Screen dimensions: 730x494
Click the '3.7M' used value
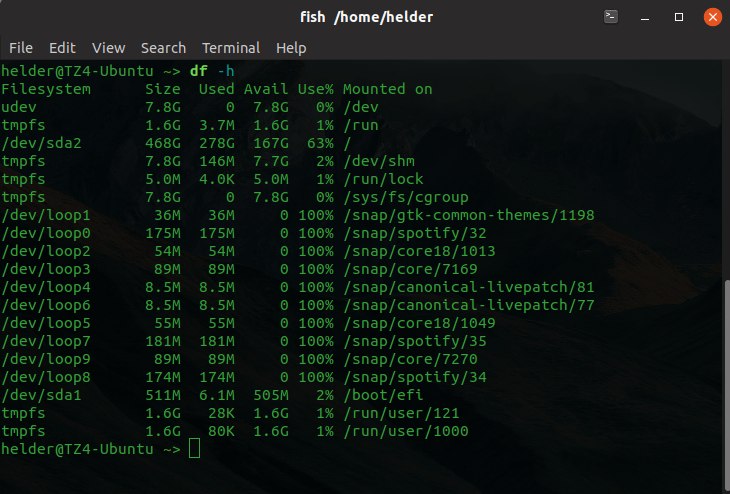coord(216,125)
